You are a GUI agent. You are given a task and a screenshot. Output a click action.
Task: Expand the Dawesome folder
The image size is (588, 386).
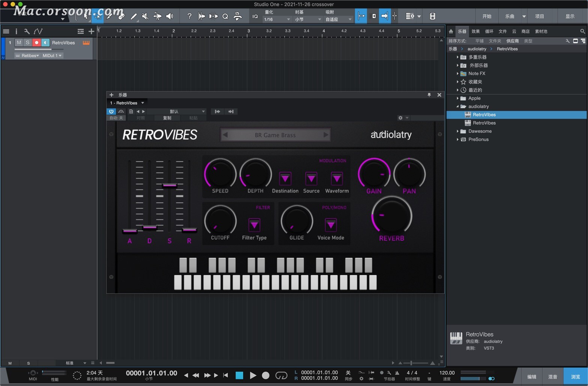coord(457,131)
